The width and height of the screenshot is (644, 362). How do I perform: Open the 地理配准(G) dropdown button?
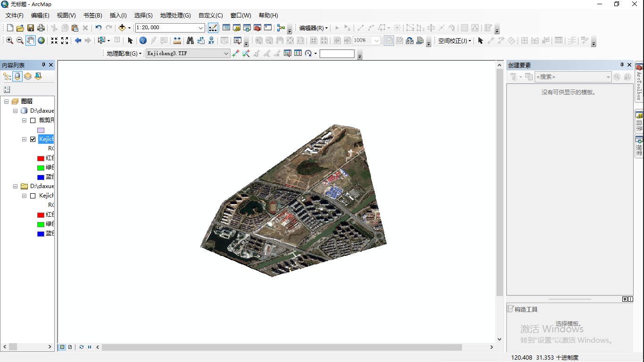[124, 53]
